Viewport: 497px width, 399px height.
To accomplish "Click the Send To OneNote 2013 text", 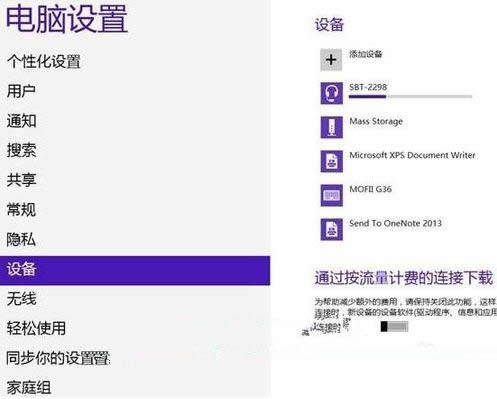I will [395, 223].
